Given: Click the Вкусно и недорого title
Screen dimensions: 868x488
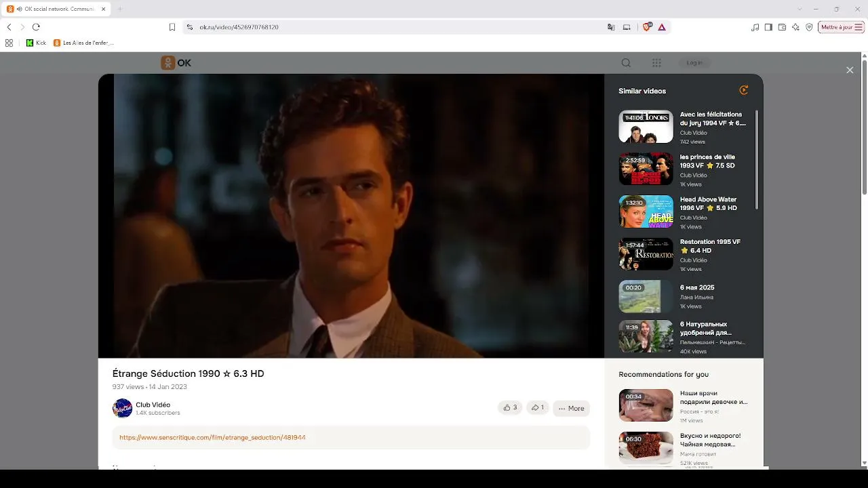Looking at the screenshot, I should (711, 440).
